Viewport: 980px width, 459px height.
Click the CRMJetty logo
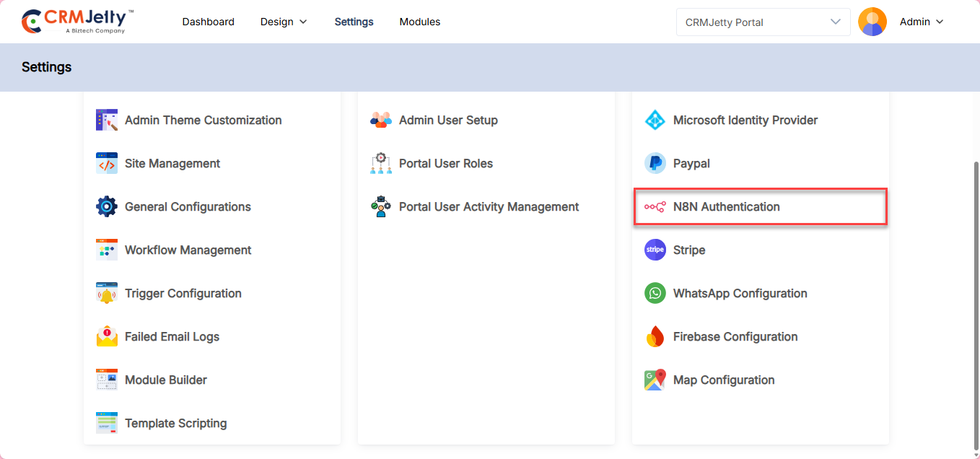(x=77, y=22)
